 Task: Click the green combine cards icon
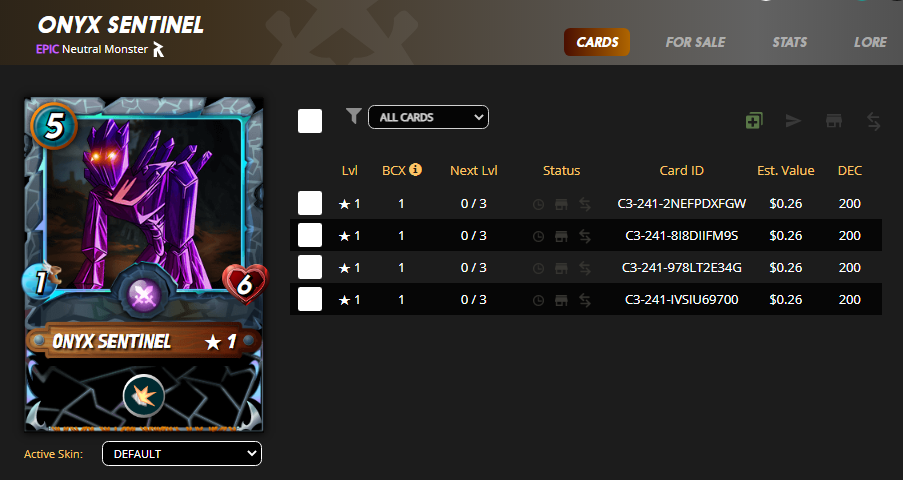754,120
